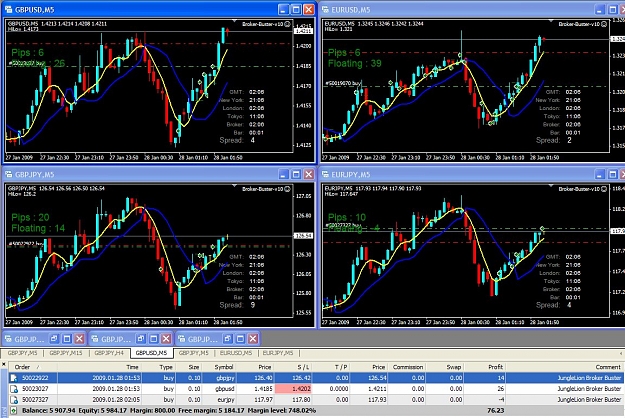Click the EURUSD,M5 chart window title icon
Viewport: 625px width, 418px height.
[325, 9]
